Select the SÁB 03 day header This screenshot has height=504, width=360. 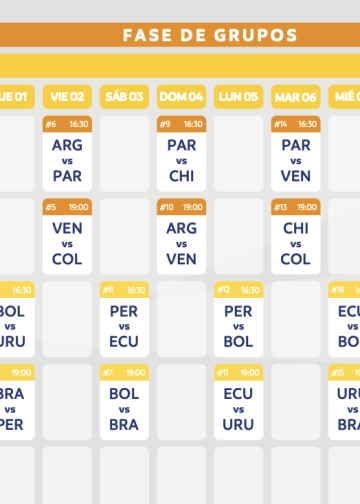[x=124, y=97]
